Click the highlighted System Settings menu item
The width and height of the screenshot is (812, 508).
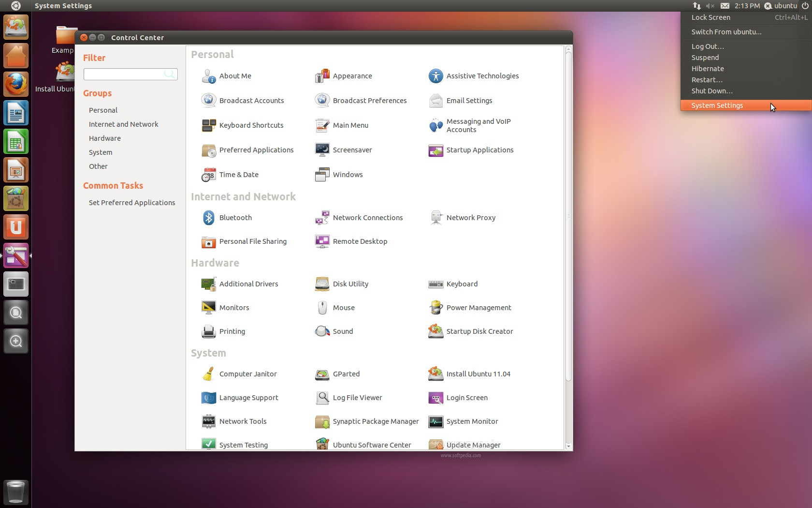(746, 105)
